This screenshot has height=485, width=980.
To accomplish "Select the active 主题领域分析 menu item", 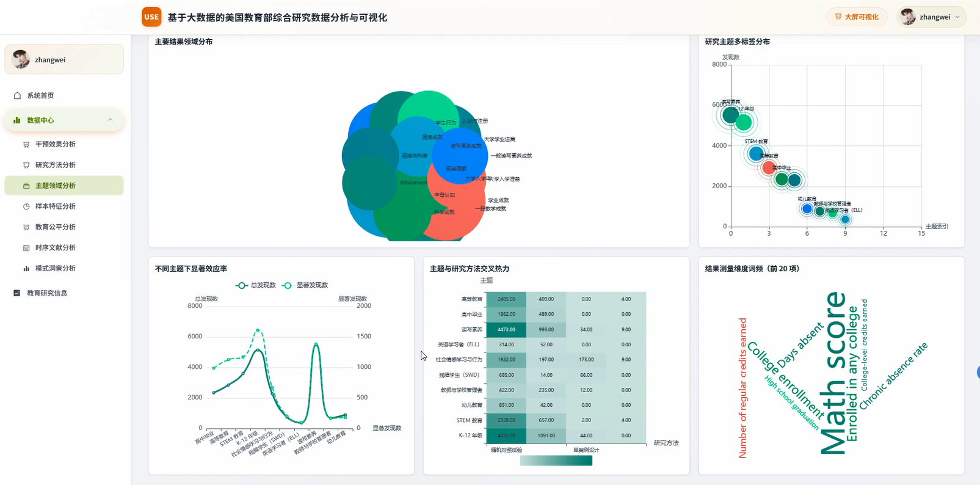I will (x=64, y=186).
